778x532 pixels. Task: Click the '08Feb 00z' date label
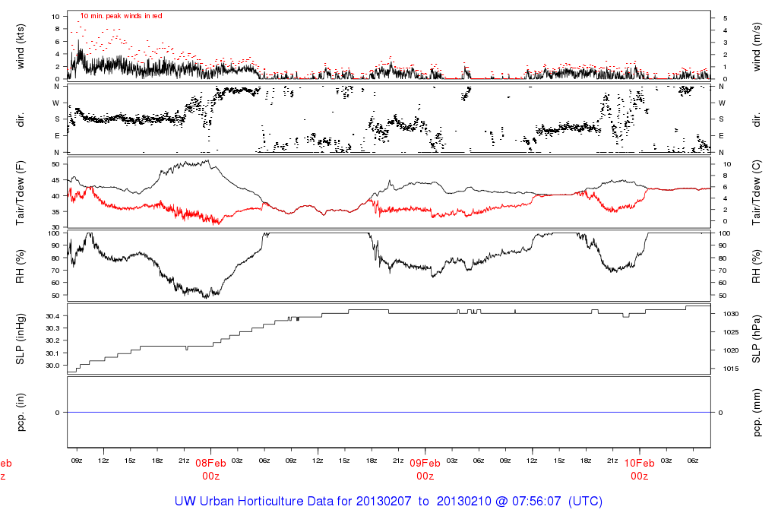point(211,470)
